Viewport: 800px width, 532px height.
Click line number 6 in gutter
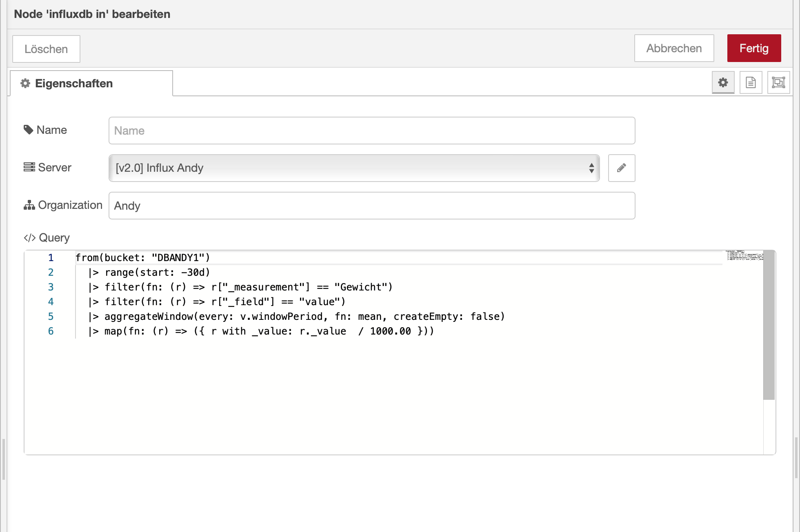[x=51, y=331]
